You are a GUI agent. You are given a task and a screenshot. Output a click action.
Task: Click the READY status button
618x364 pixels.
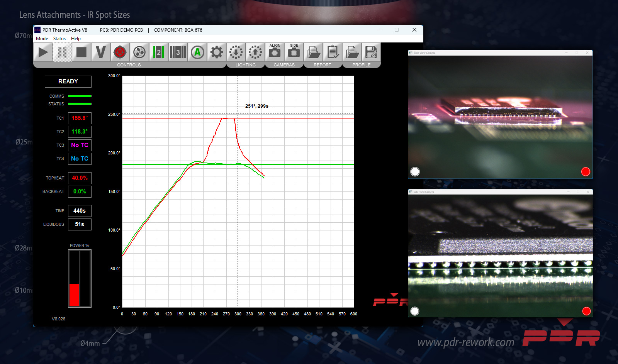(x=68, y=81)
